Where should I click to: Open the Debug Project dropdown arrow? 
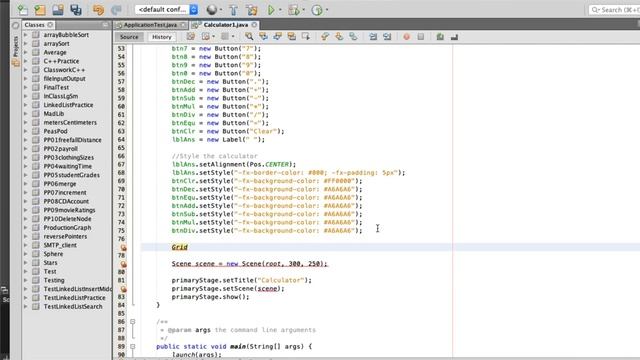point(304,10)
